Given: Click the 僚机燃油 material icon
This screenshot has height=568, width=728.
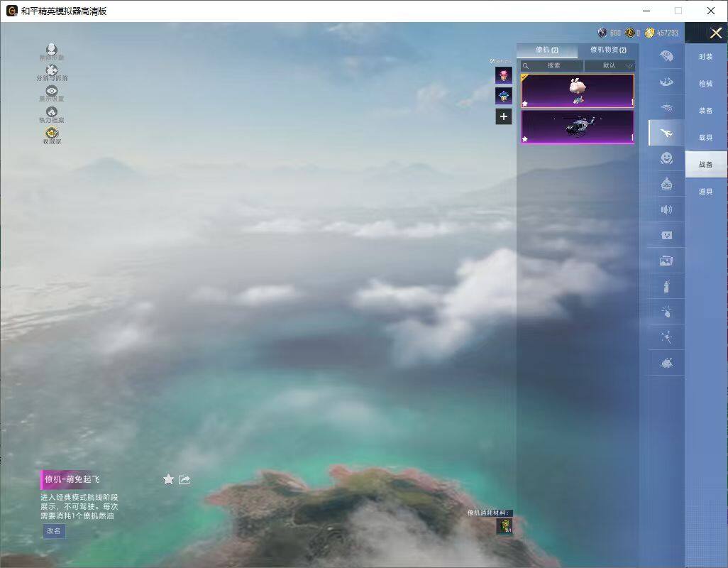Looking at the screenshot, I should pos(504,525).
